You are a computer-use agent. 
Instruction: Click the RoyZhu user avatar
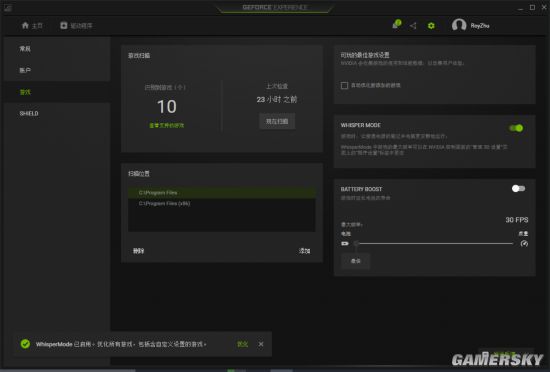459,25
